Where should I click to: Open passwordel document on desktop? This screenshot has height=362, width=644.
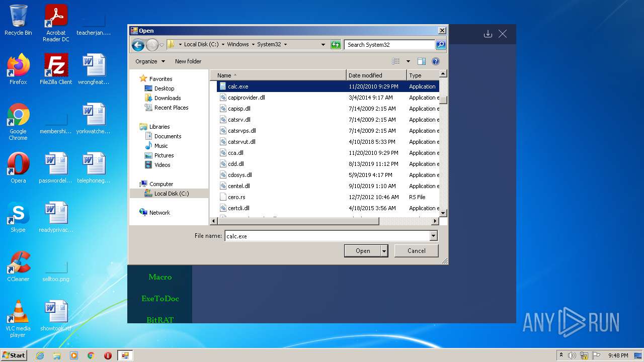point(56,168)
